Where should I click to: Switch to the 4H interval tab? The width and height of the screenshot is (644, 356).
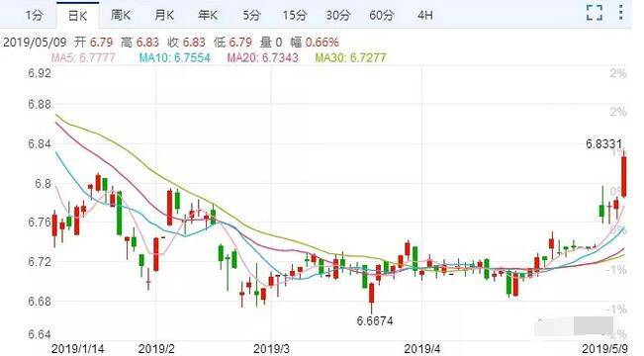(425, 15)
